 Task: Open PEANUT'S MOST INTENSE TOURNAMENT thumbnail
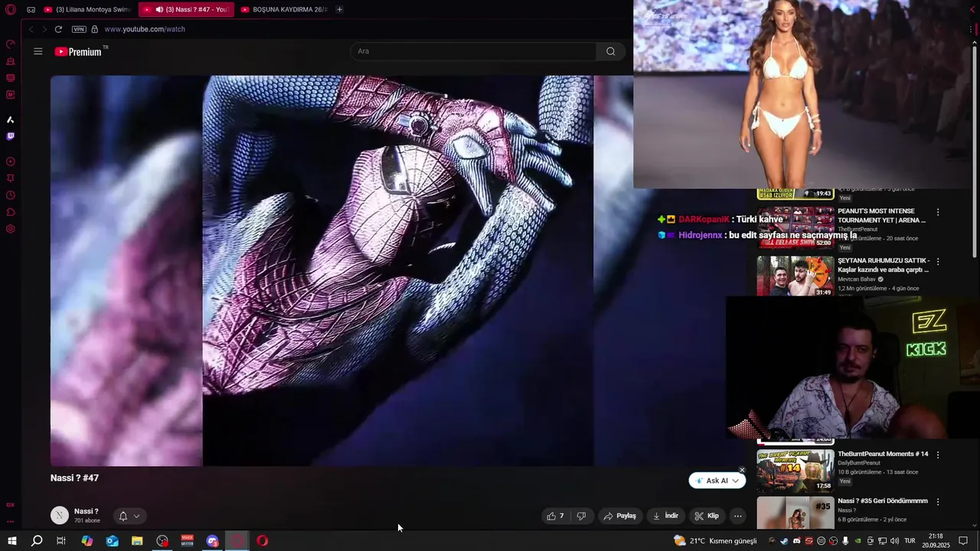pyautogui.click(x=795, y=227)
